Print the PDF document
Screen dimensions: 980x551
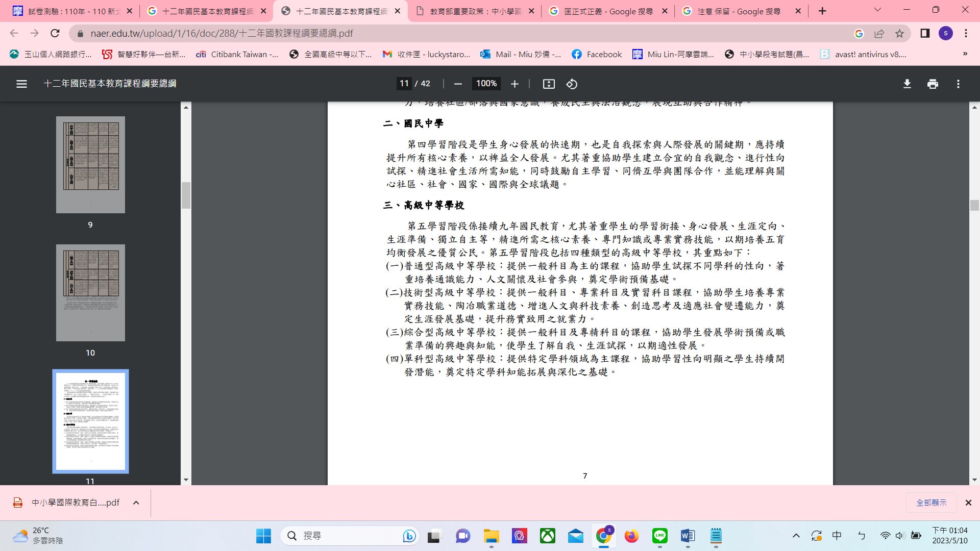click(933, 84)
